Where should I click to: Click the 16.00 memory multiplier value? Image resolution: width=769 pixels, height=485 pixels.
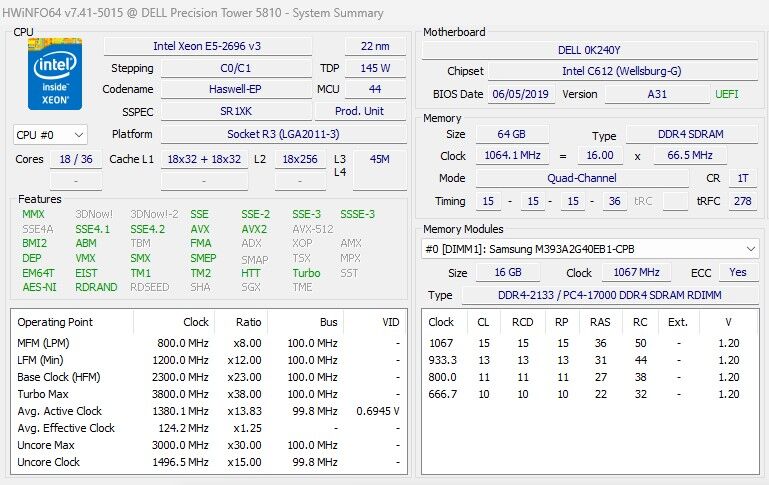(x=600, y=155)
